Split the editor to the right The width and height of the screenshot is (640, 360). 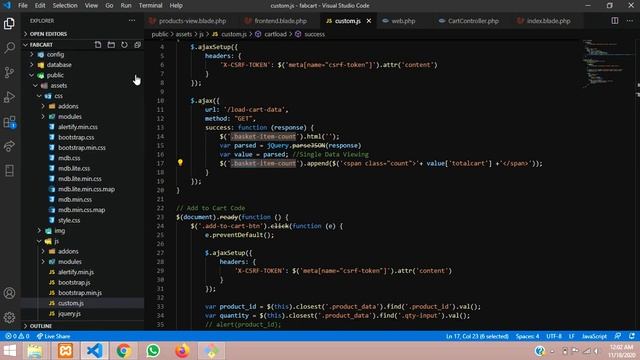[x=615, y=20]
